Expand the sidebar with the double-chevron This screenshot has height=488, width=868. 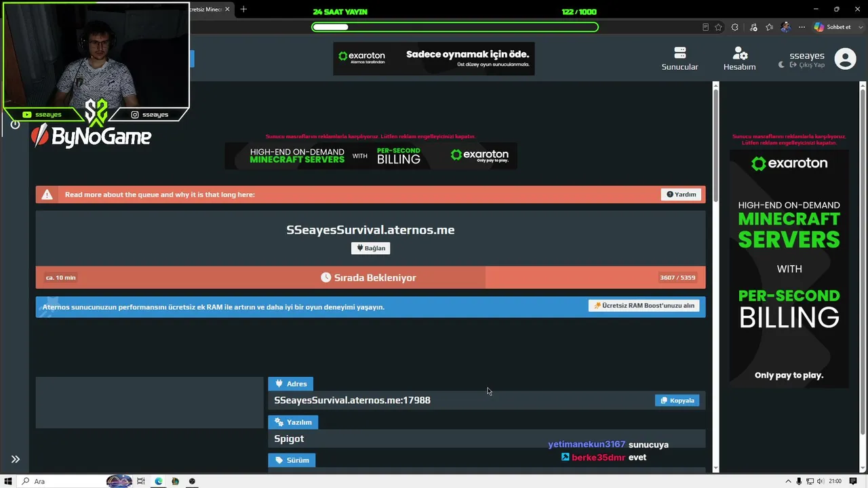tap(15, 460)
